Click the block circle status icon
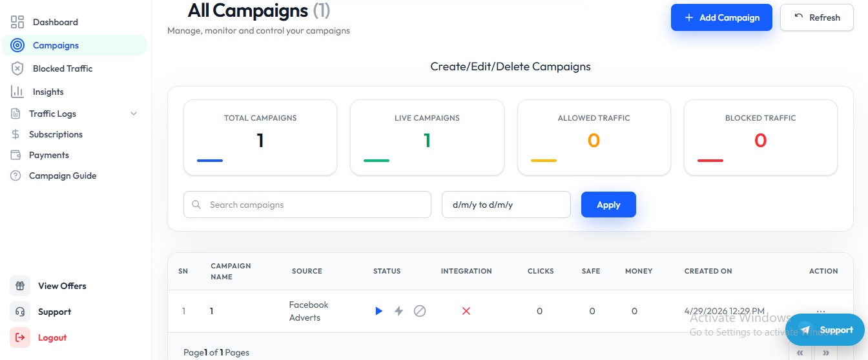The width and height of the screenshot is (868, 360). 420,311
